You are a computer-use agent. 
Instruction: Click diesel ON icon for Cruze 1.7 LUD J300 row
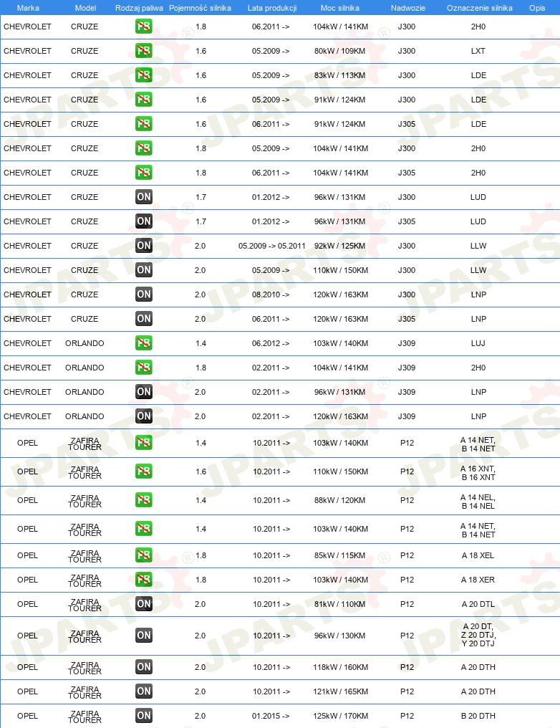click(x=144, y=197)
